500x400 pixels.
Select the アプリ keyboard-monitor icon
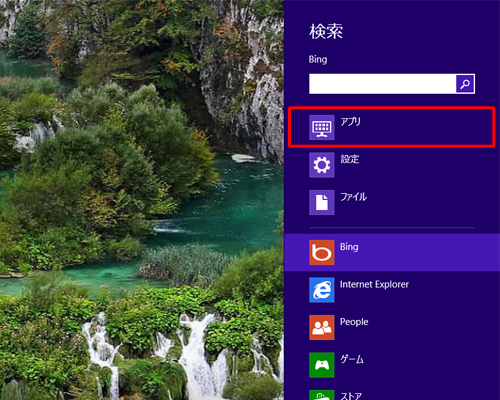coord(322,127)
